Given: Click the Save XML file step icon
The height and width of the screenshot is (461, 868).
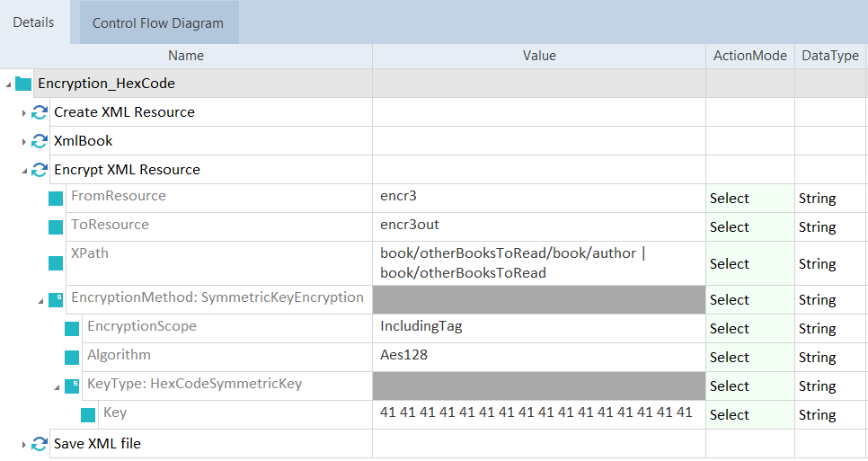Looking at the screenshot, I should [x=40, y=444].
